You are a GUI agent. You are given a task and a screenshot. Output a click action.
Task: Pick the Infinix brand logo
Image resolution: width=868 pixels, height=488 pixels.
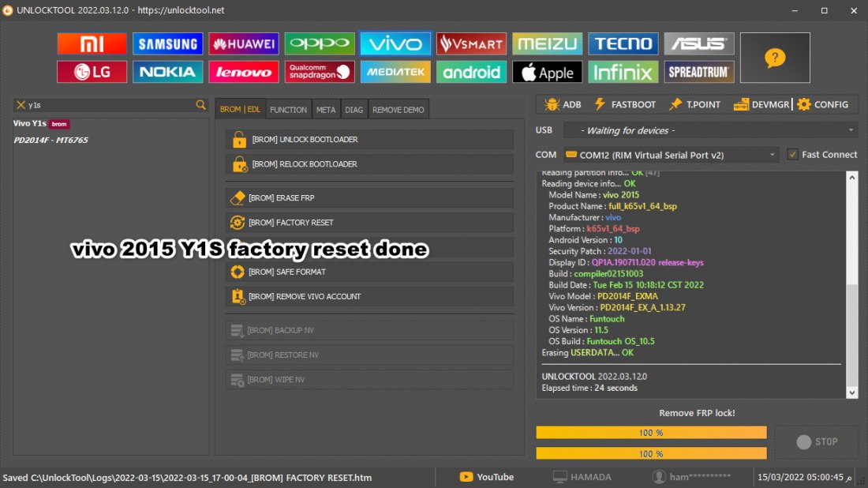623,72
